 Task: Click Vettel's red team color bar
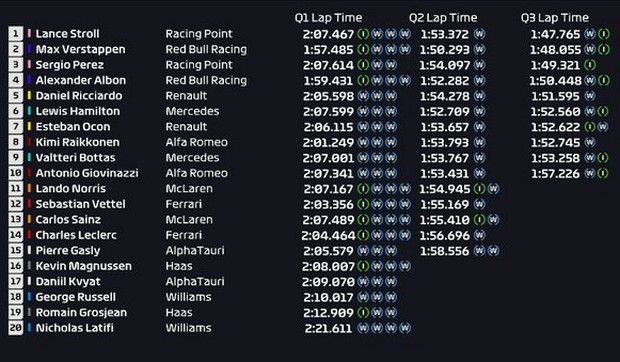[x=29, y=204]
